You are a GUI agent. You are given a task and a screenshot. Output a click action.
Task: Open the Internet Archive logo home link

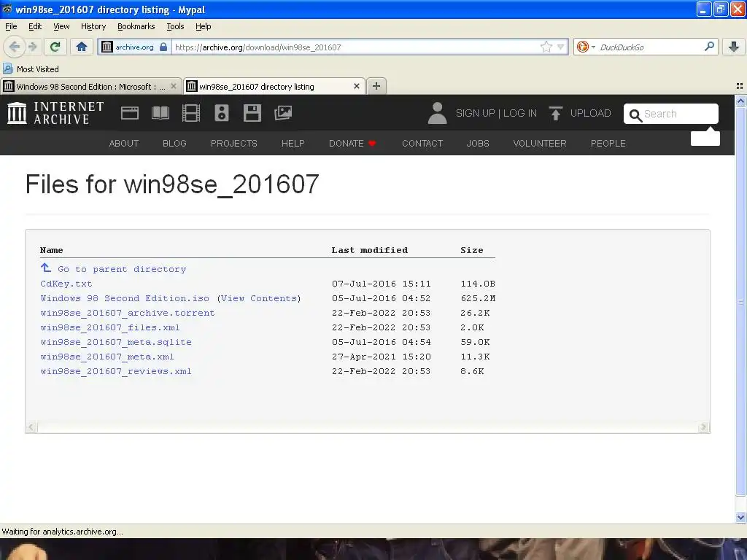[x=55, y=113]
